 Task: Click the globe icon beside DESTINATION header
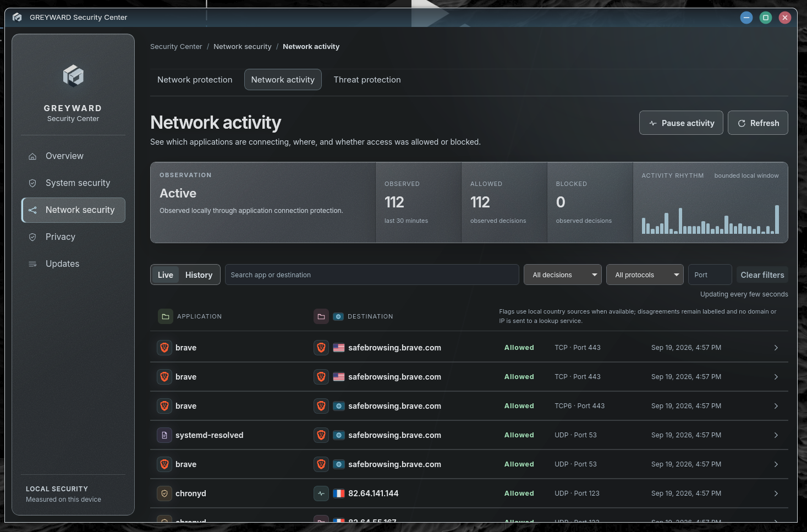coord(338,316)
